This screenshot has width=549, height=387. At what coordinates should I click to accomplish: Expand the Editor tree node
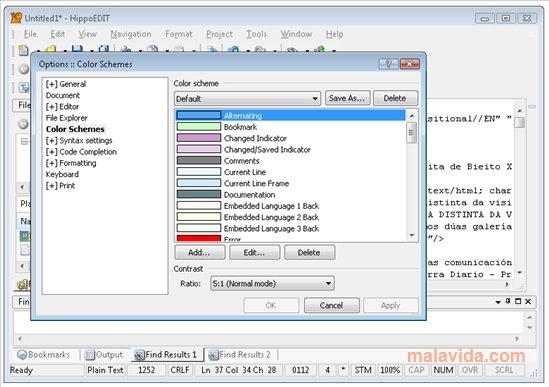click(x=51, y=106)
